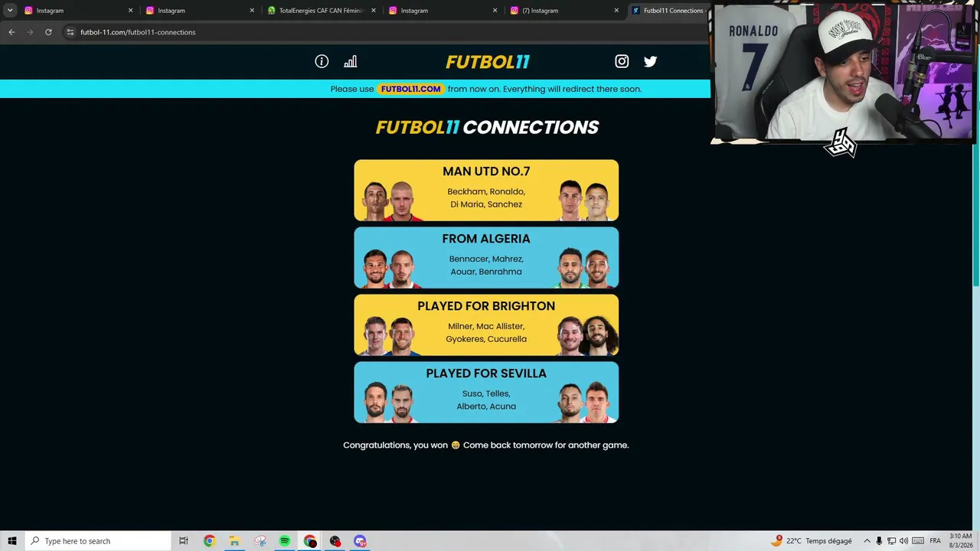The width and height of the screenshot is (980, 551).
Task: Open Spotify from the taskbar
Action: point(285,541)
